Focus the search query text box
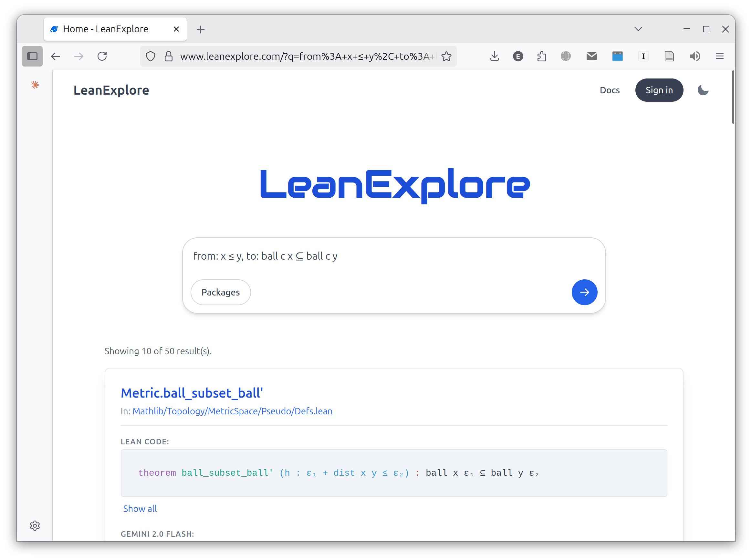752x560 pixels. tap(393, 256)
